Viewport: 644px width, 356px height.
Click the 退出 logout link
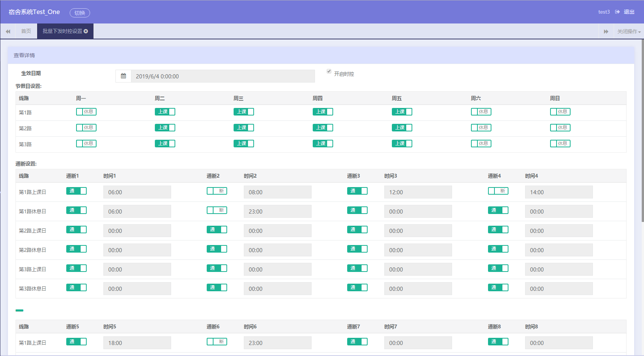coord(629,12)
